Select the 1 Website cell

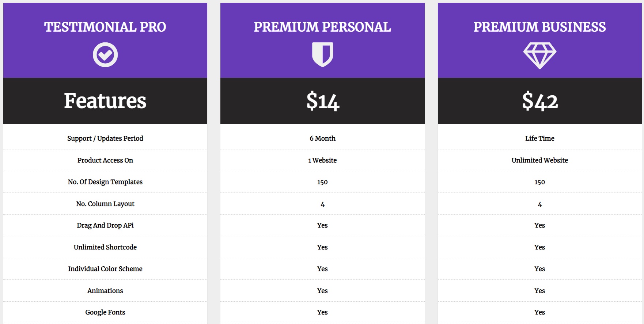(322, 160)
